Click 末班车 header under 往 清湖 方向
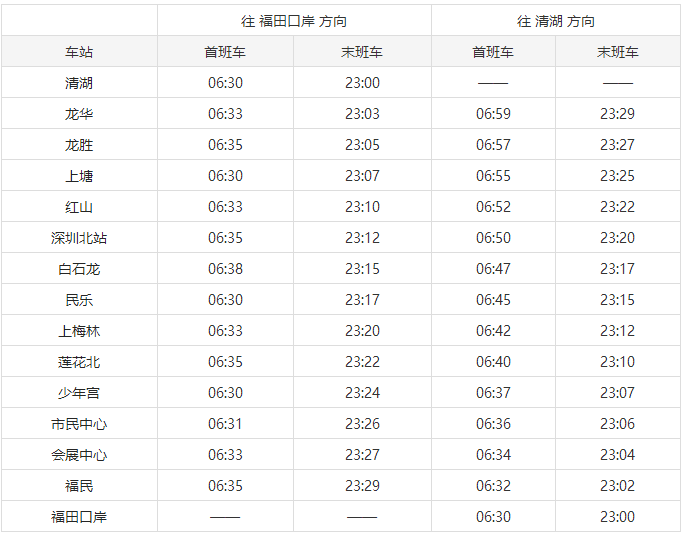 [618, 52]
